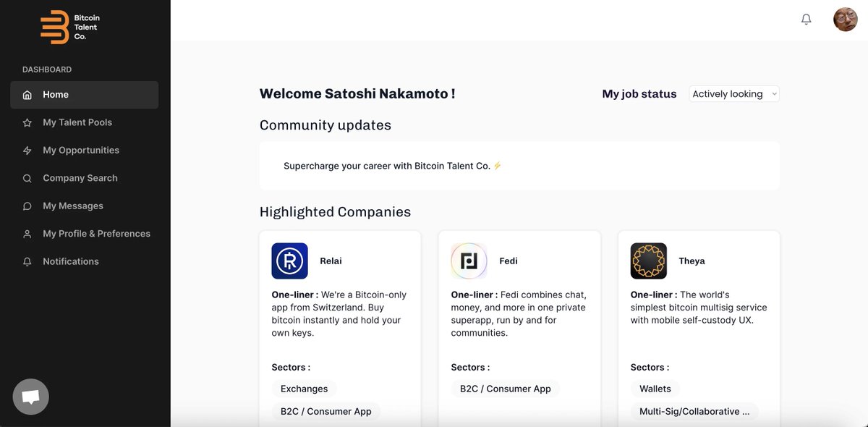Open the user avatar menu

tap(846, 20)
